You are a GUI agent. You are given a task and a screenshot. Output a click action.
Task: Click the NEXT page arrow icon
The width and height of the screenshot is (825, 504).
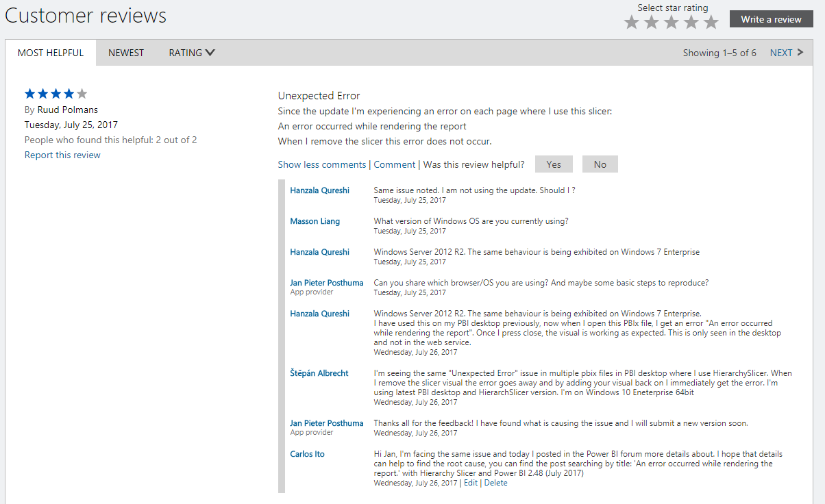[800, 53]
